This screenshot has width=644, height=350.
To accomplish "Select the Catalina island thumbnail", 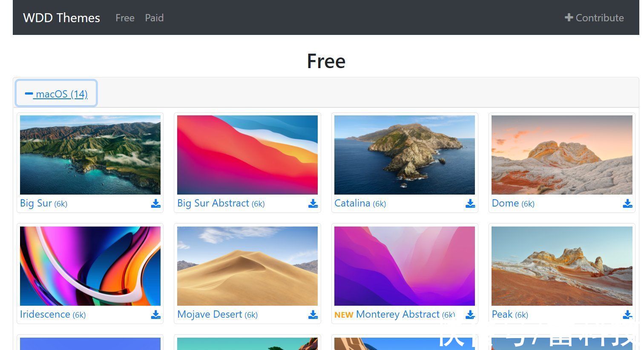I will (405, 155).
